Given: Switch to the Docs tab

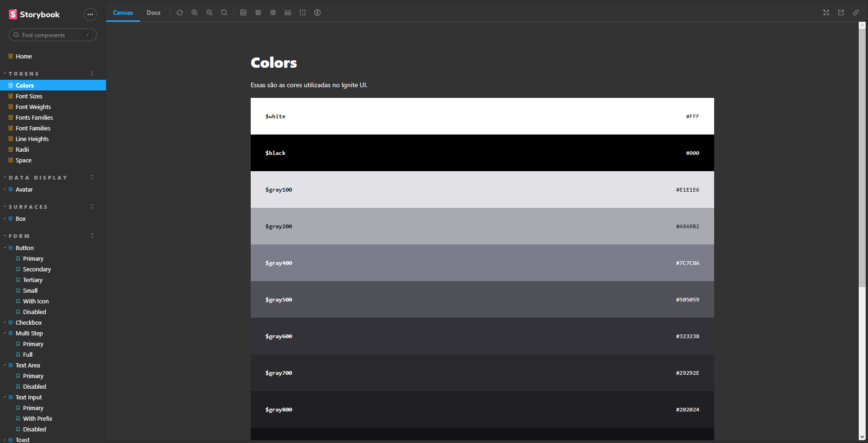Looking at the screenshot, I should point(153,13).
